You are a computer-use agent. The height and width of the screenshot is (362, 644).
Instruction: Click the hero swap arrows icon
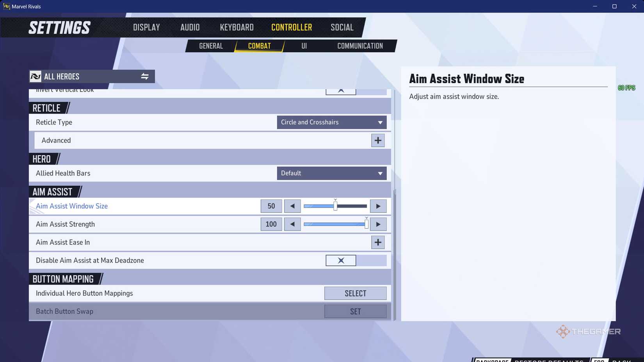coord(145,76)
